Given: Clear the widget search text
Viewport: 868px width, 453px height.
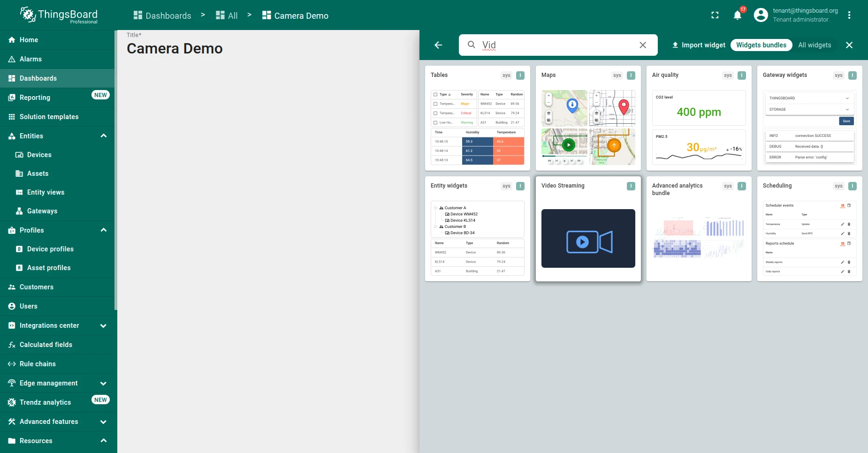Looking at the screenshot, I should pos(643,45).
